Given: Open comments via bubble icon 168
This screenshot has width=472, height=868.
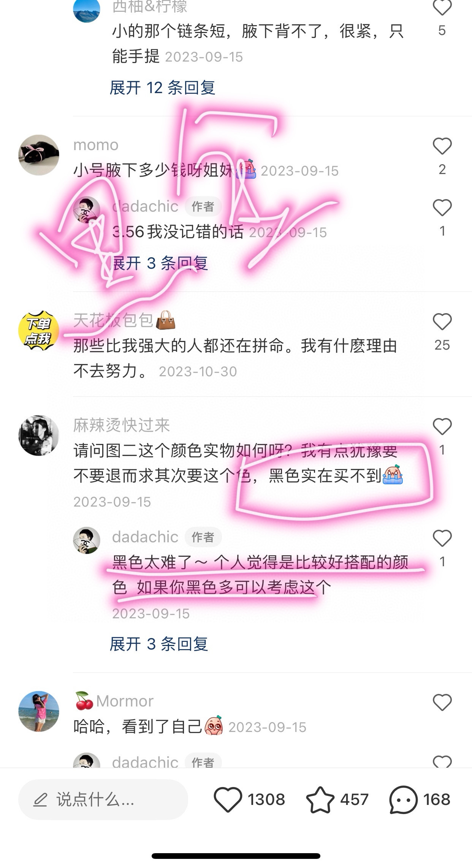Looking at the screenshot, I should (403, 800).
